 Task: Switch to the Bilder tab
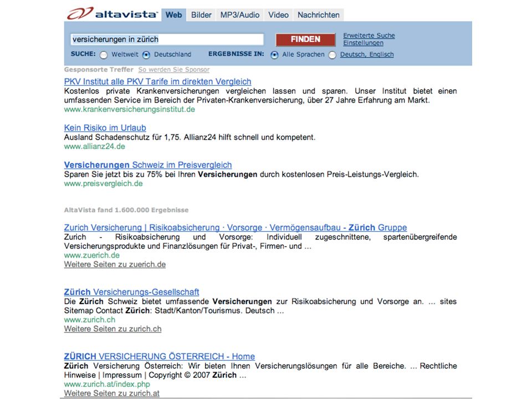click(x=201, y=15)
